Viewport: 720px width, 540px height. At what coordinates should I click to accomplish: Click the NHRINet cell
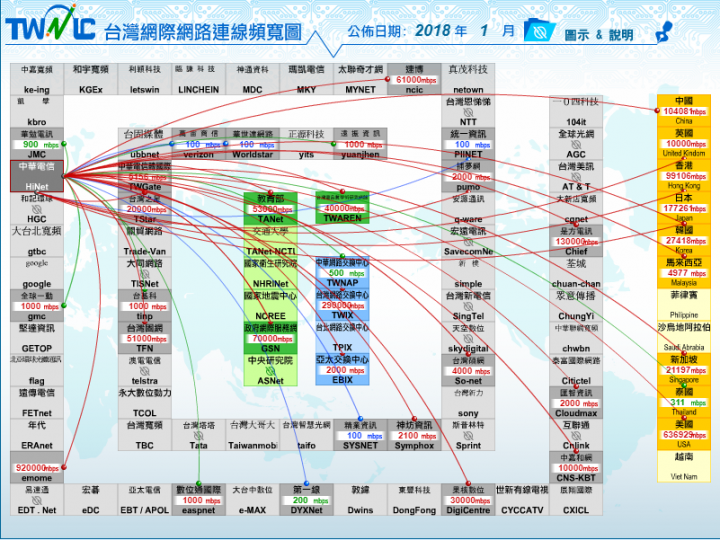click(x=270, y=273)
